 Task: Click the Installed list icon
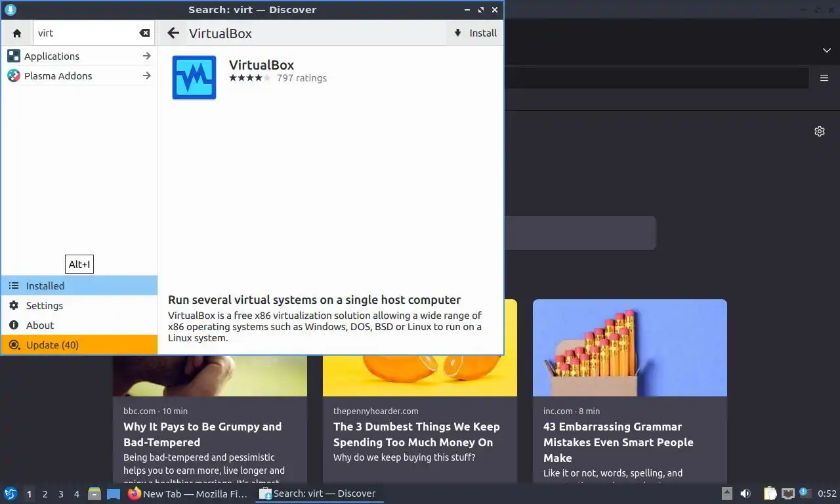14,285
